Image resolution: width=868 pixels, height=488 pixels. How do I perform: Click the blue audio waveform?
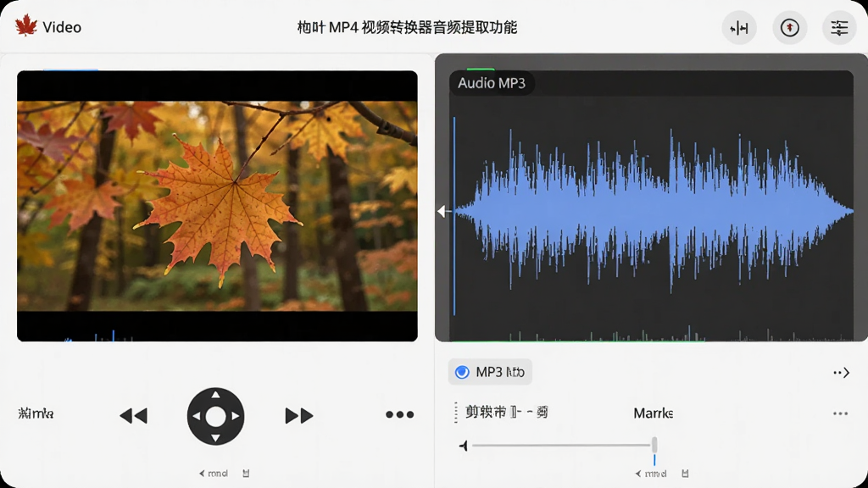pos(654,210)
